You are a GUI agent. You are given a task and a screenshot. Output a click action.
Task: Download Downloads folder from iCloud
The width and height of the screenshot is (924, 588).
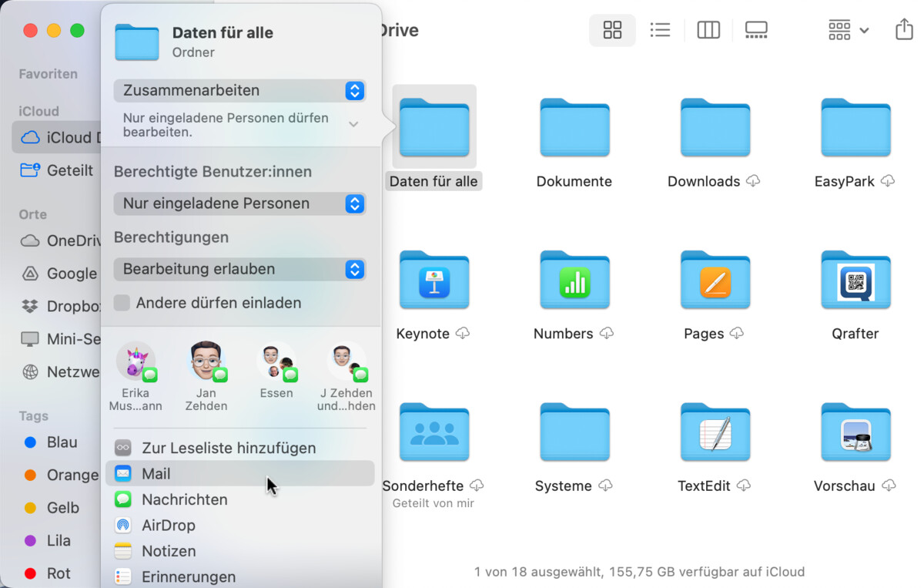pos(753,182)
